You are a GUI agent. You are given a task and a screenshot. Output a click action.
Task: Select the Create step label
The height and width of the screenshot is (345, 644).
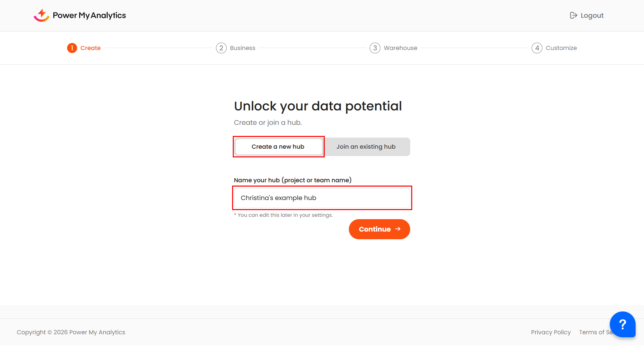pyautogui.click(x=91, y=48)
